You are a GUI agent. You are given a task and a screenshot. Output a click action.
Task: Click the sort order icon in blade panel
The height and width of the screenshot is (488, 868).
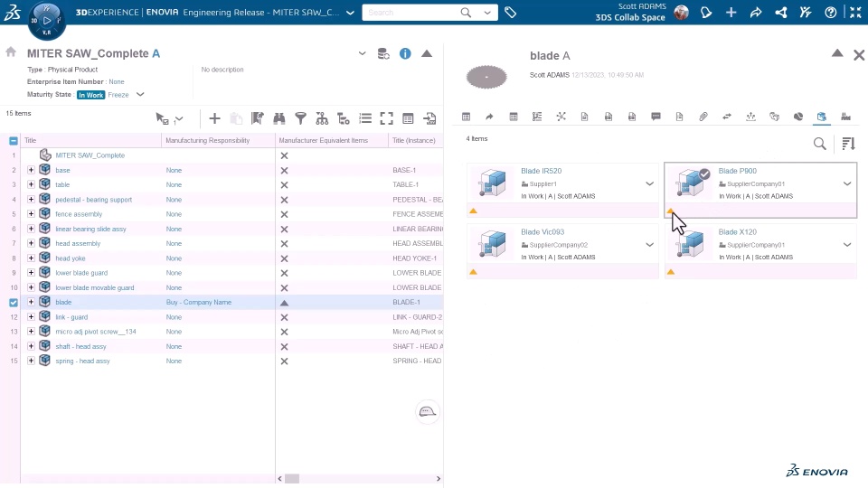[848, 144]
